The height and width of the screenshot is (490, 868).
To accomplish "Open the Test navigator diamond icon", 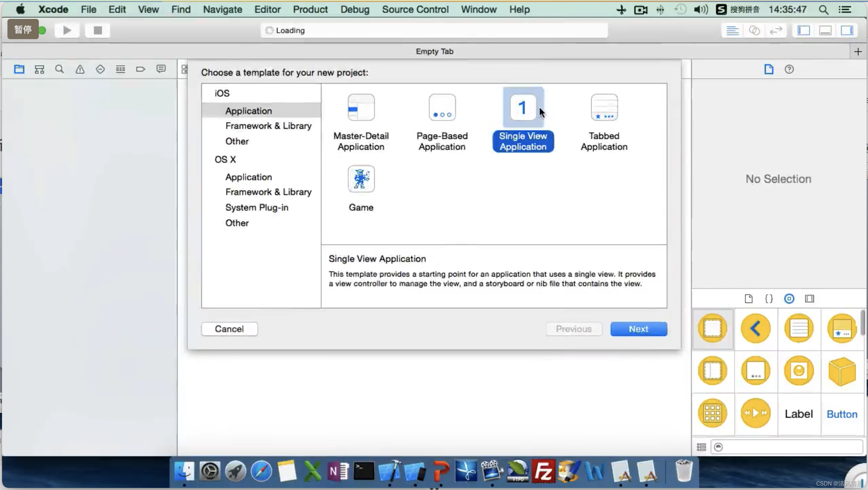I will click(100, 69).
